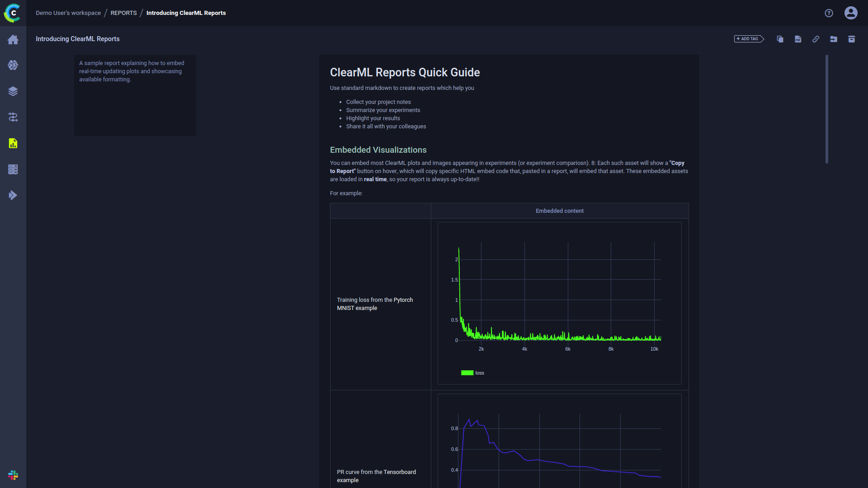The height and width of the screenshot is (488, 868).
Task: Click the report vertical scrollbar
Action: (826, 109)
